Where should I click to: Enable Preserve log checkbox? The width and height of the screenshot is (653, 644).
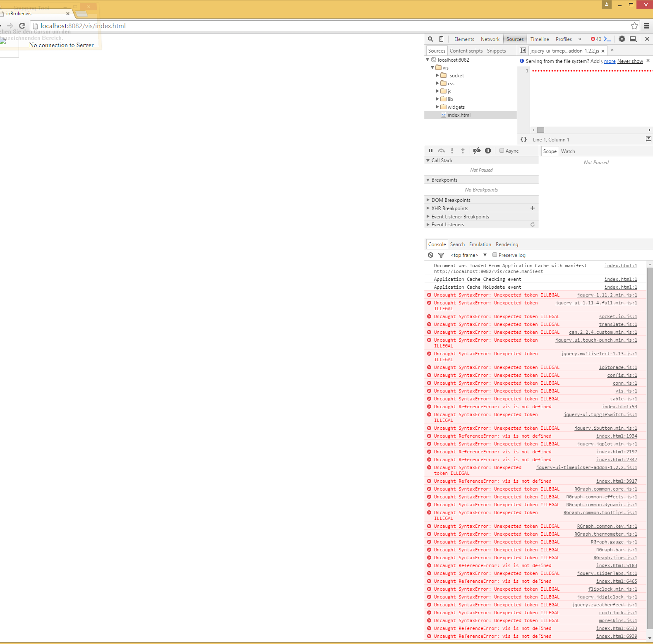(495, 255)
